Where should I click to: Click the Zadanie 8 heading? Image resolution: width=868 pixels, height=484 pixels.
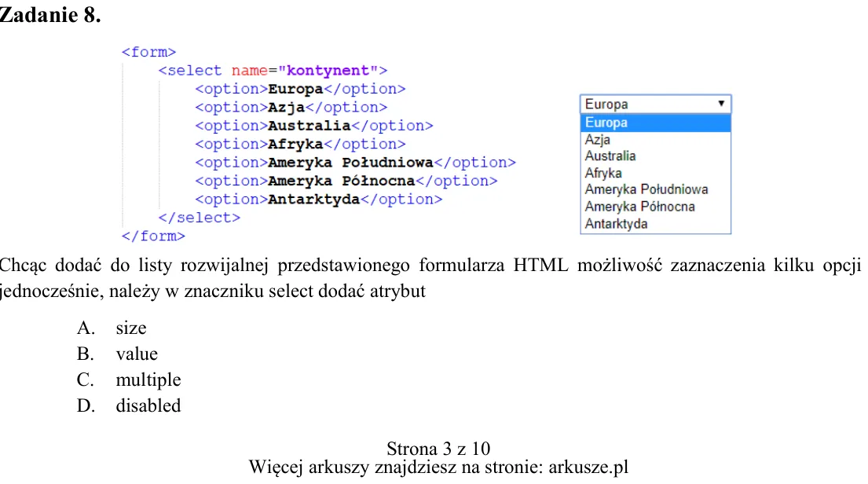click(49, 15)
